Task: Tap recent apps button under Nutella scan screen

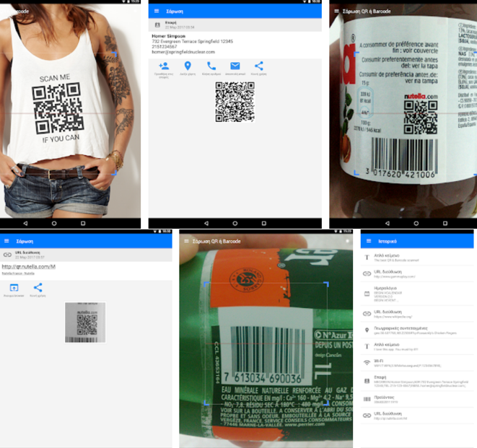Action: tap(445, 223)
